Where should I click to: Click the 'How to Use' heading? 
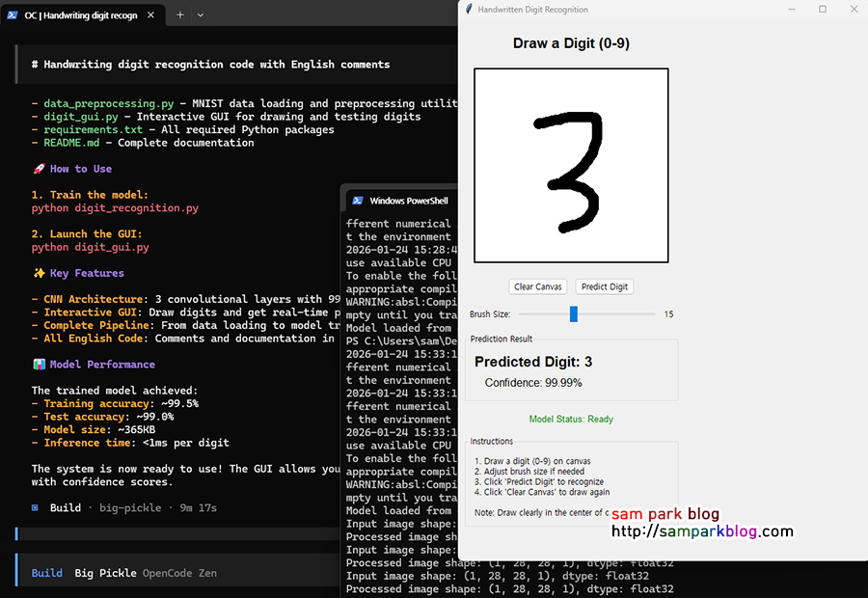coord(81,169)
